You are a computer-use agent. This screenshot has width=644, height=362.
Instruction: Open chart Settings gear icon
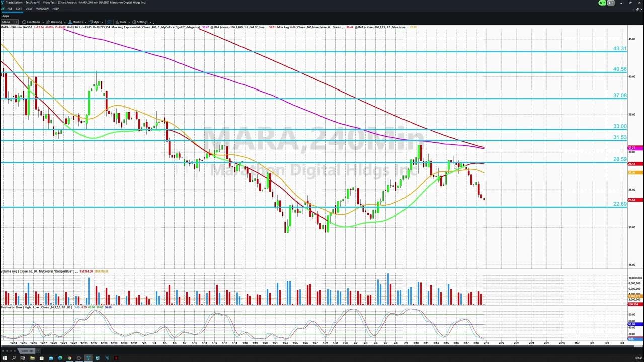(134, 22)
